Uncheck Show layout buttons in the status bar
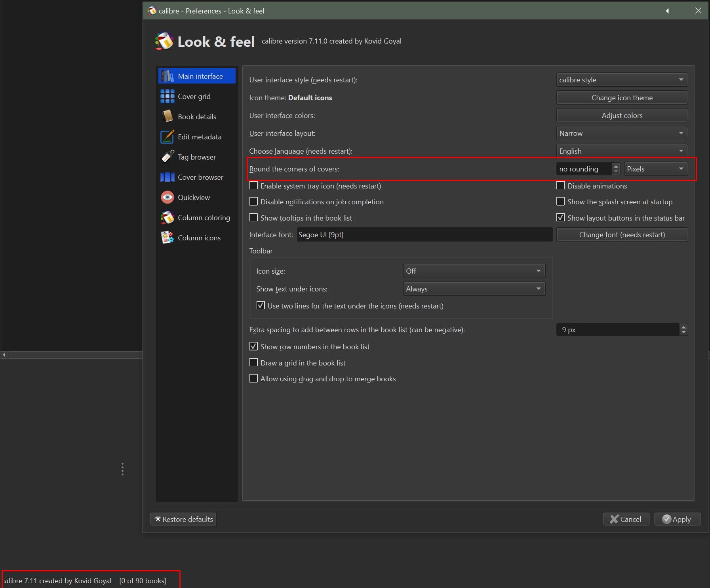Screen dimensions: 710x588 [x=560, y=217]
